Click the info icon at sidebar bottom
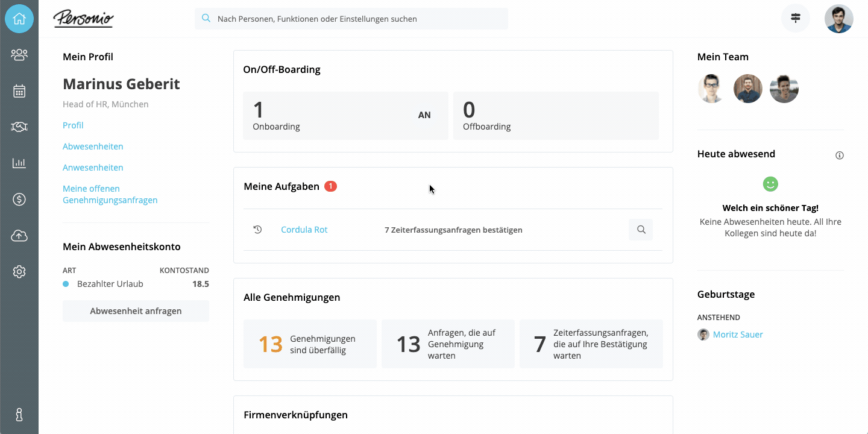Screen dimensions: 868x434 click(19, 415)
